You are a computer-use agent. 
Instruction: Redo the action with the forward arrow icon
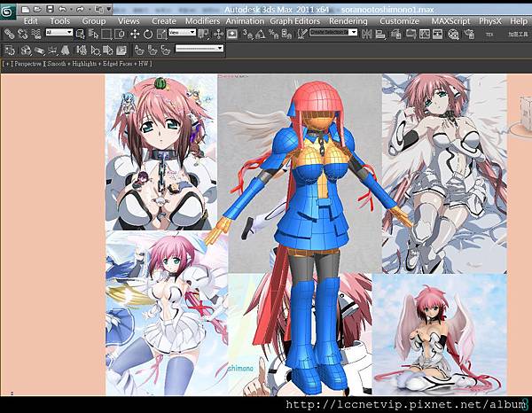click(80, 10)
